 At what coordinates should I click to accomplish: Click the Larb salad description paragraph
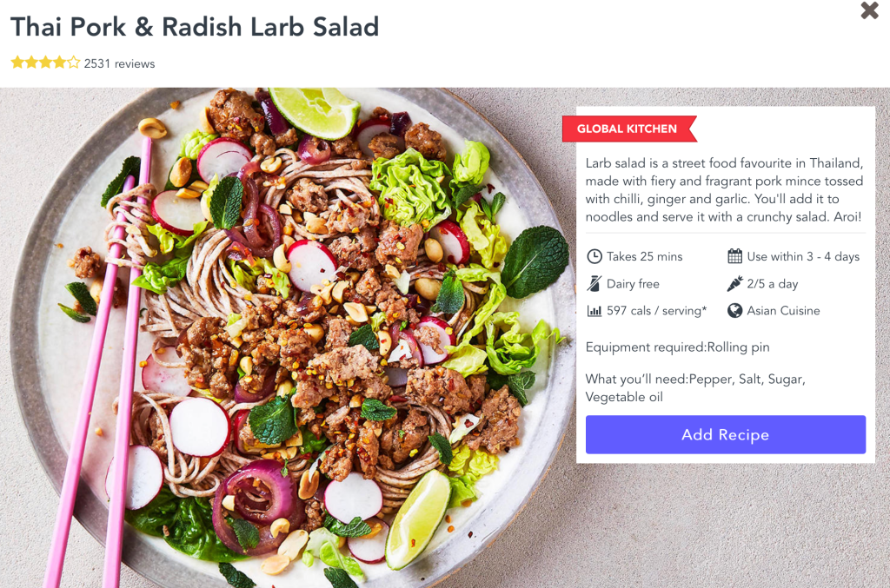tap(724, 189)
